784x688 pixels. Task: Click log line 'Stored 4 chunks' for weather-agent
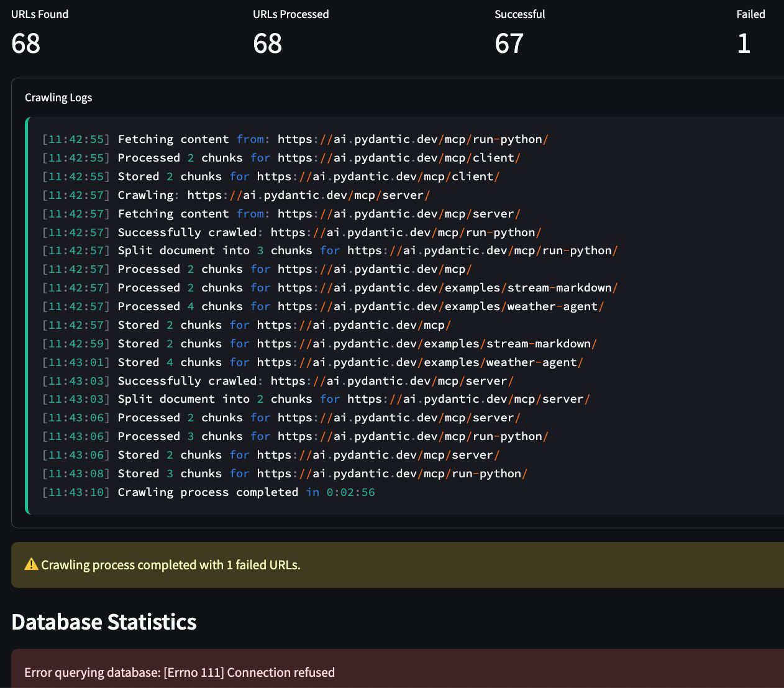313,362
